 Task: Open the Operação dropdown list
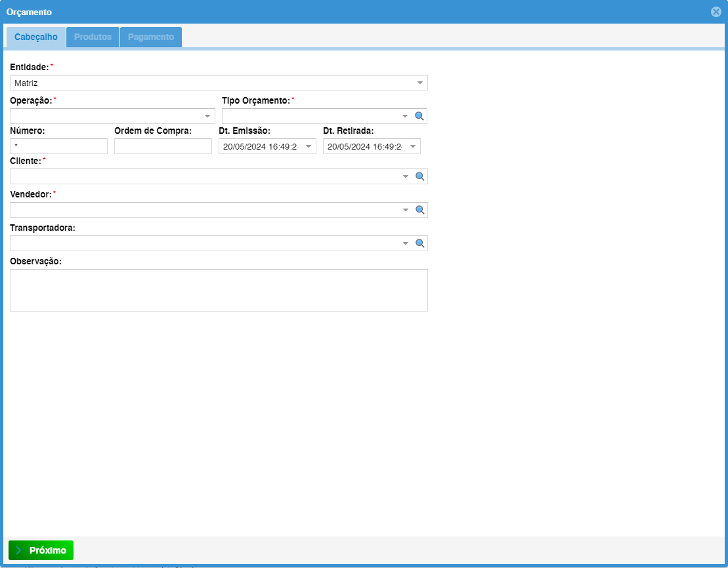coord(207,116)
